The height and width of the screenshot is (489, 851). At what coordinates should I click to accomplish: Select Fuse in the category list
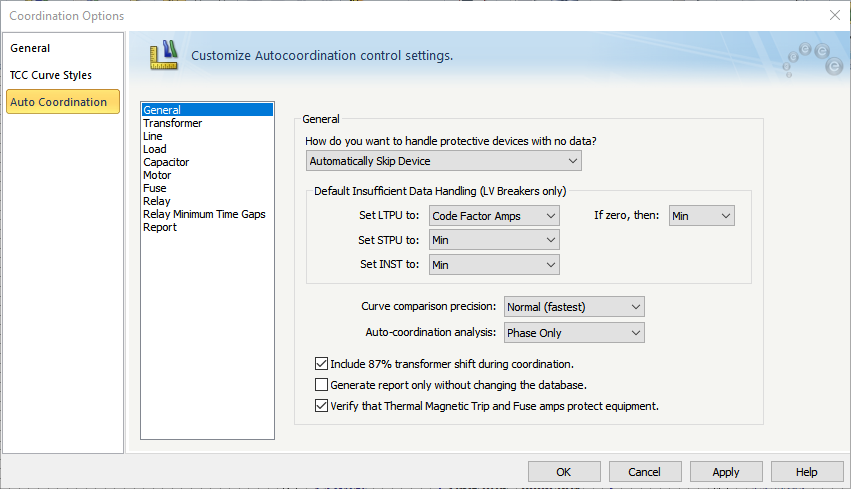click(155, 188)
